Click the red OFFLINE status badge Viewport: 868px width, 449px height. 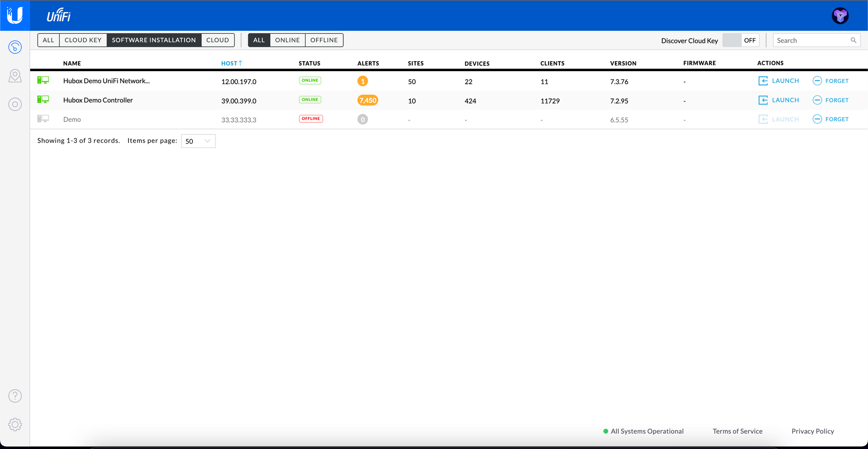pyautogui.click(x=311, y=118)
